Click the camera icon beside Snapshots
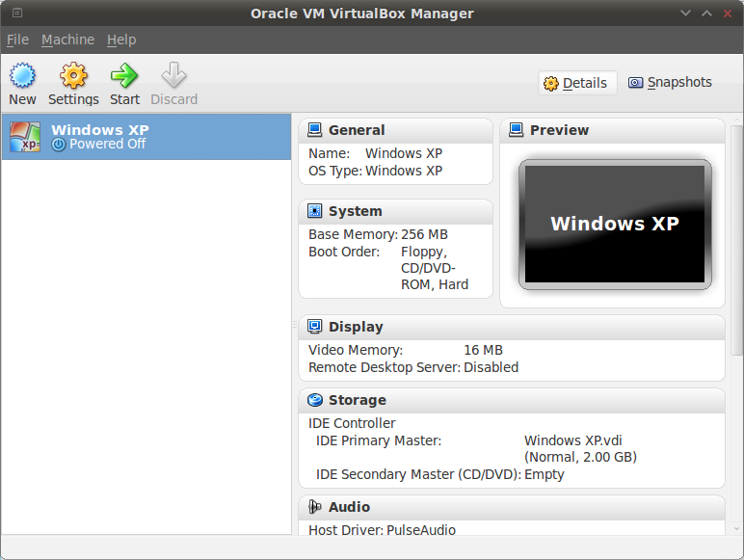 pos(635,83)
